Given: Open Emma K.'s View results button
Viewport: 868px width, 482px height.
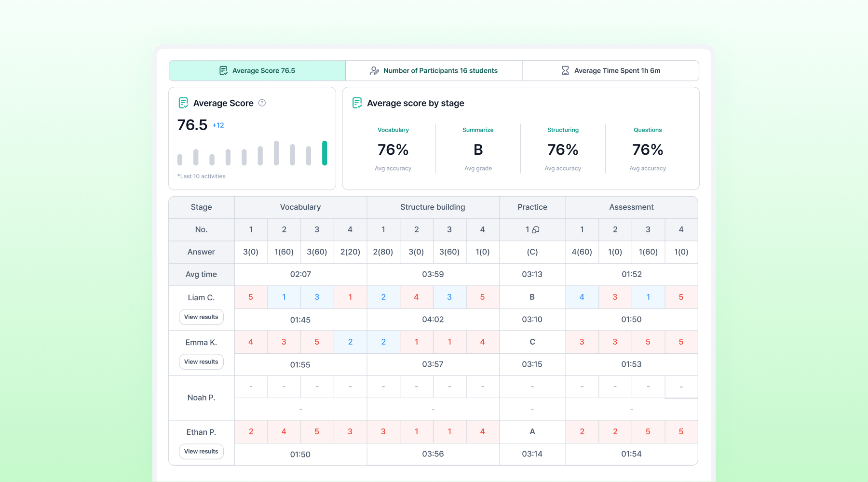Looking at the screenshot, I should pyautogui.click(x=201, y=362).
